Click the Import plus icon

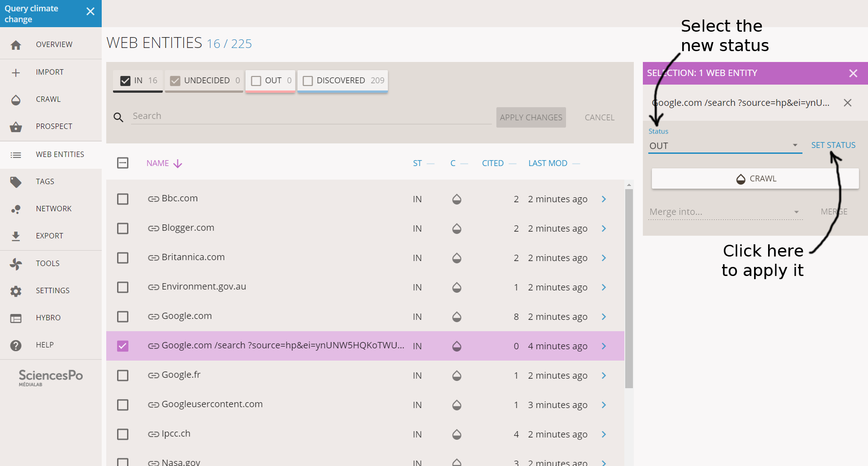[x=16, y=72]
